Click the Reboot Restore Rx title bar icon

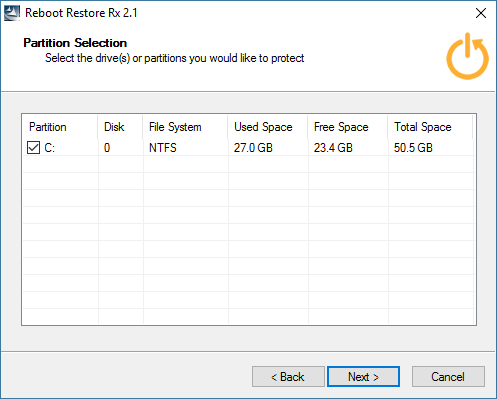point(12,13)
